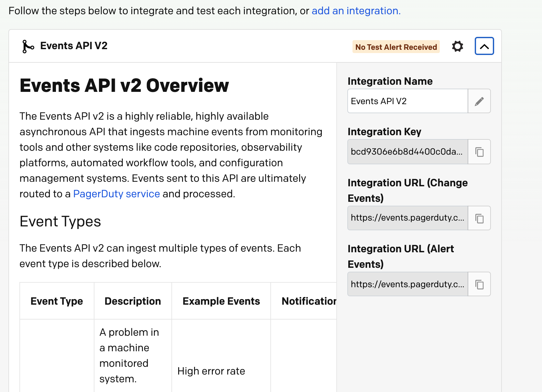The width and height of the screenshot is (542, 392).
Task: Select the Alert Events URL field
Action: (408, 284)
